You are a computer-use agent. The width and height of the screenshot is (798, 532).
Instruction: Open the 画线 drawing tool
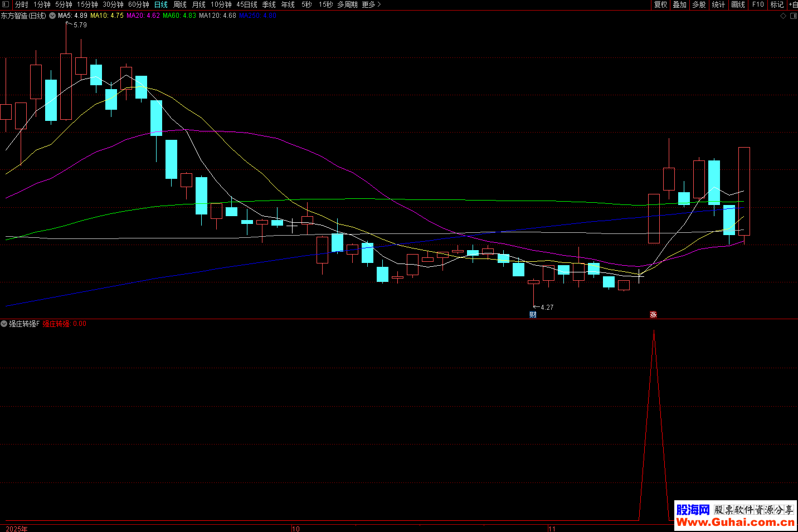tap(738, 4)
